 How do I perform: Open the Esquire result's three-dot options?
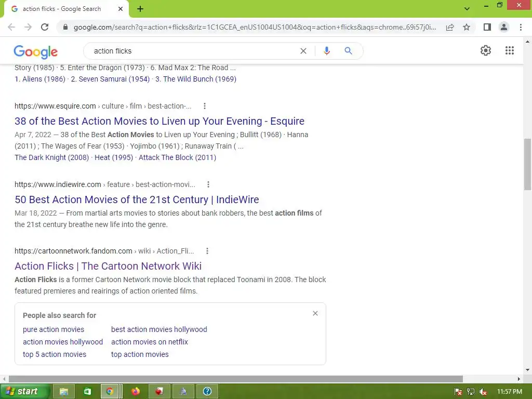coord(205,106)
